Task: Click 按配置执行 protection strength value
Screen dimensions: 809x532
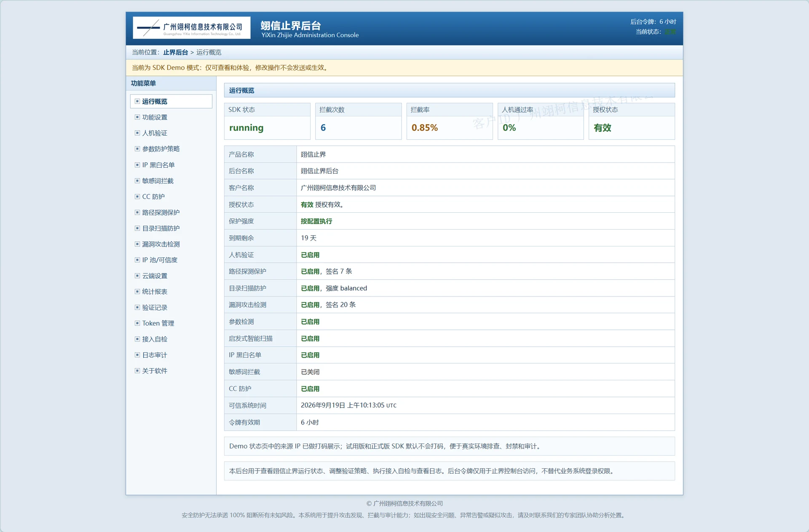Action: click(316, 221)
